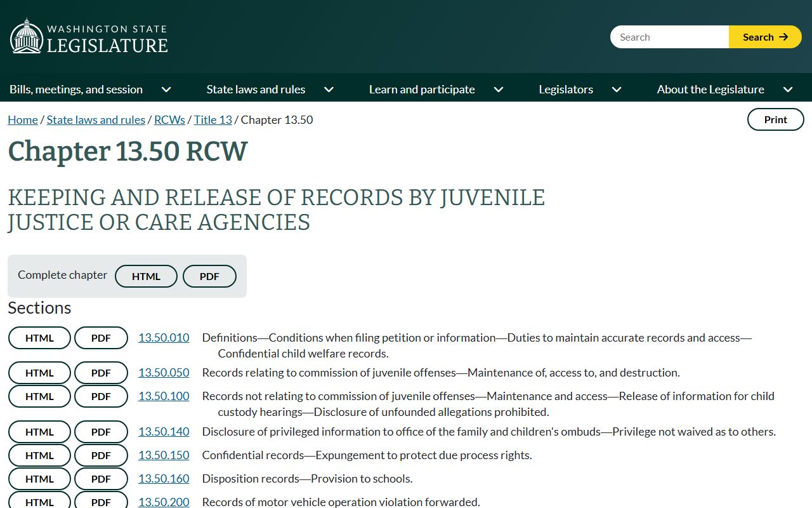Open complete chapter as PDF
Screen dimensions: 812x508
209,276
